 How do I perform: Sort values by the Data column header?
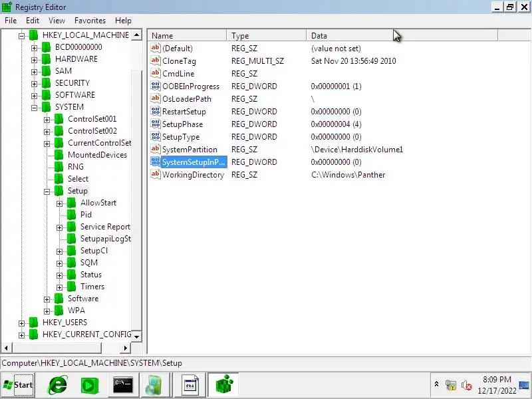click(402, 36)
